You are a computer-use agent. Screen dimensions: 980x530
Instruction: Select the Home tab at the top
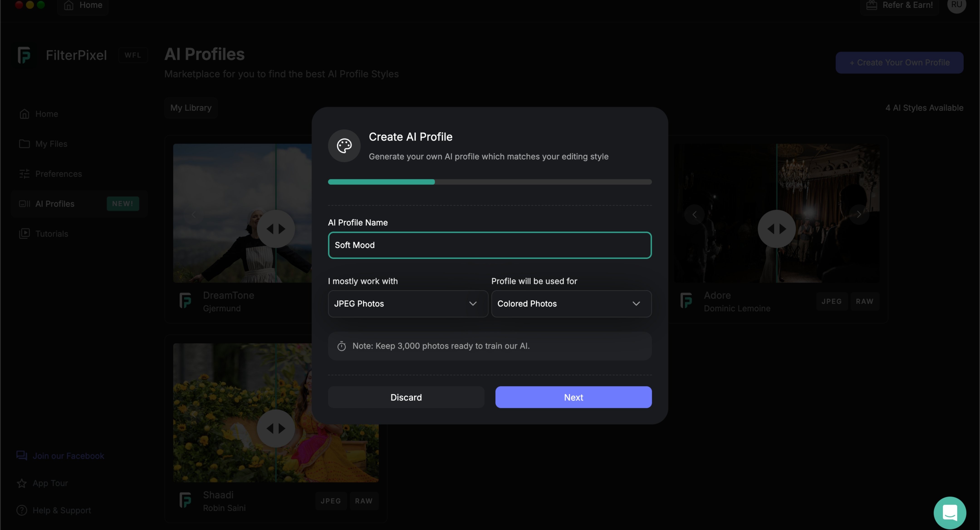(x=83, y=5)
